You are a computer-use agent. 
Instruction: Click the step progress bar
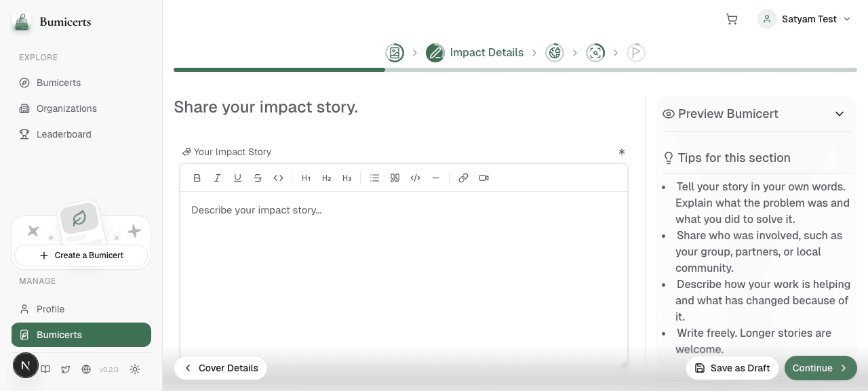[515, 70]
